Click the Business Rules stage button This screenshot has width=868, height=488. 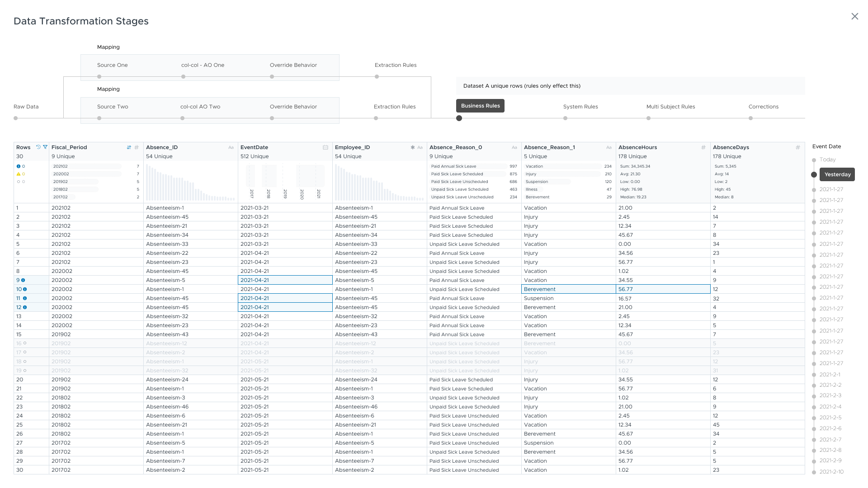click(480, 106)
